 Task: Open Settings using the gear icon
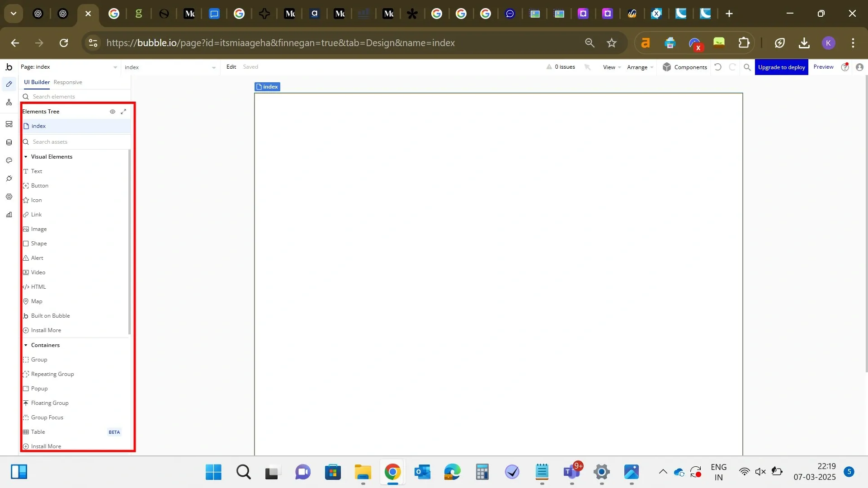9,196
